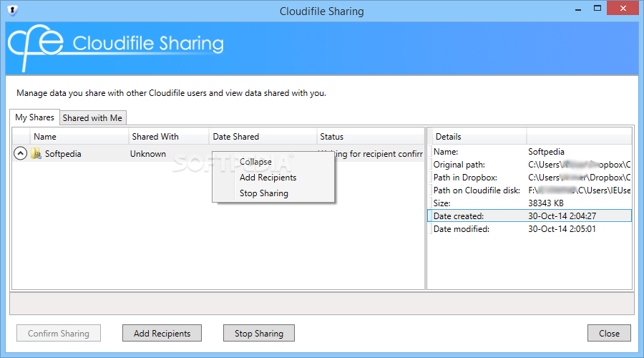Click the Softpedia folder icon
The width and height of the screenshot is (644, 358).
click(x=36, y=154)
